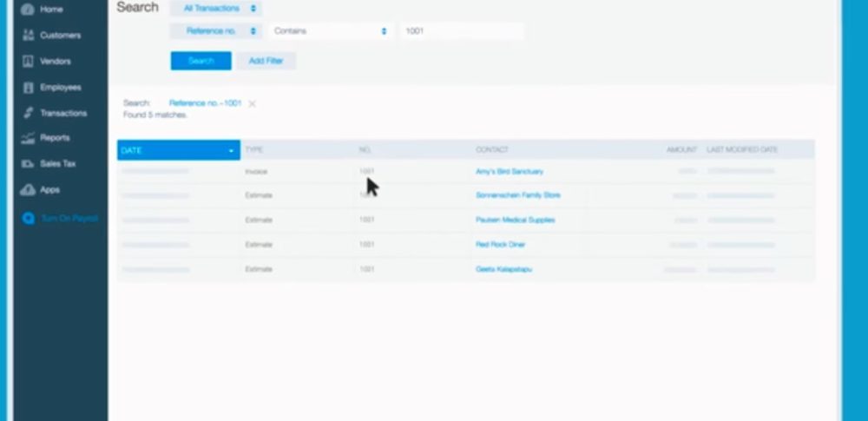Screen dimensions: 868x421
Task: Click the Apps cloud icon
Action: coord(28,189)
